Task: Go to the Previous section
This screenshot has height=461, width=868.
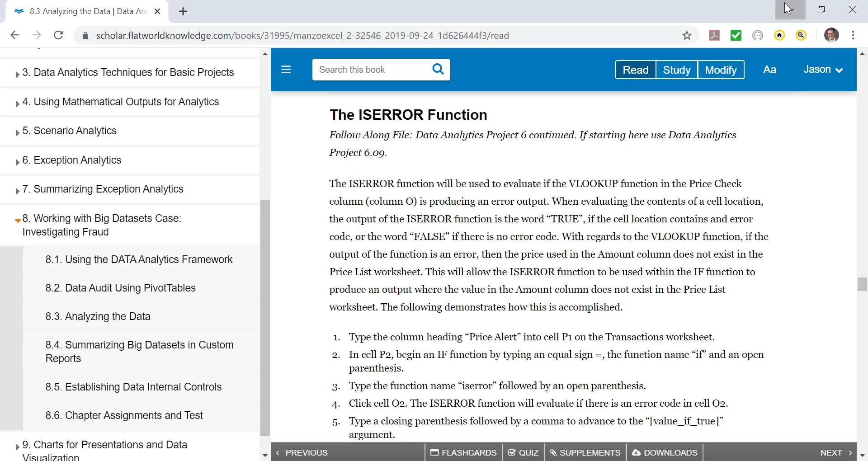Action: [x=302, y=452]
